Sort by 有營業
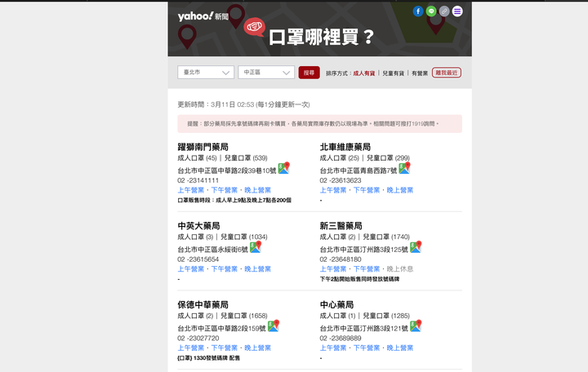The width and height of the screenshot is (588, 372). coord(420,73)
